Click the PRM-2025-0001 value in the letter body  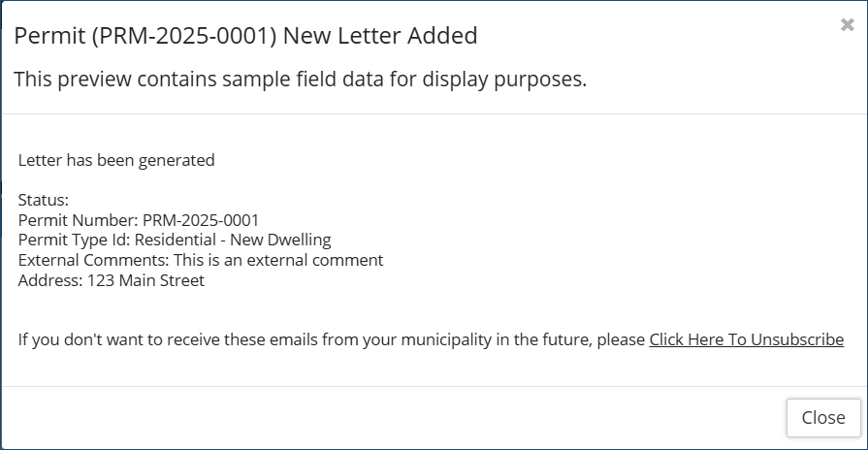201,220
